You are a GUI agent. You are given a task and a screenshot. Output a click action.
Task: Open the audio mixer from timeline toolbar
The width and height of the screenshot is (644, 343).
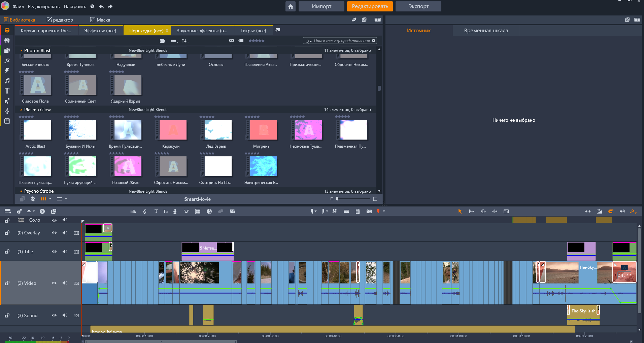133,212
